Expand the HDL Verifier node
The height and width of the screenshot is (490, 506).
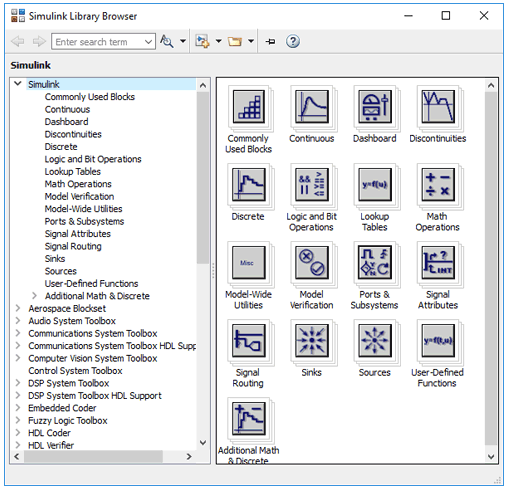18,445
